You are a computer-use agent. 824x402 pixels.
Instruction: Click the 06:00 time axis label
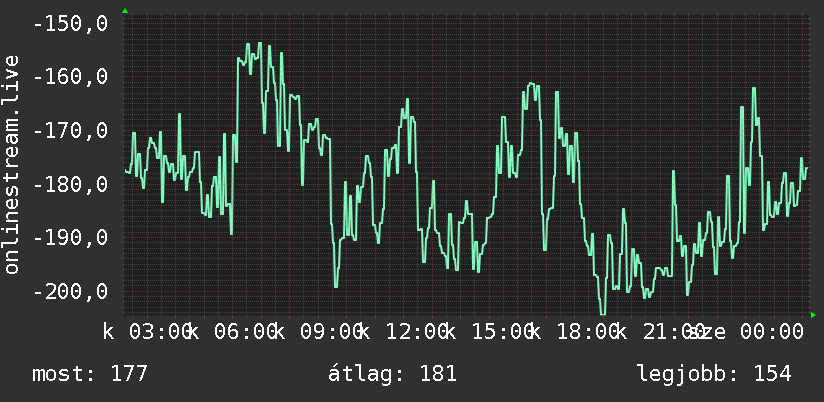pos(245,332)
